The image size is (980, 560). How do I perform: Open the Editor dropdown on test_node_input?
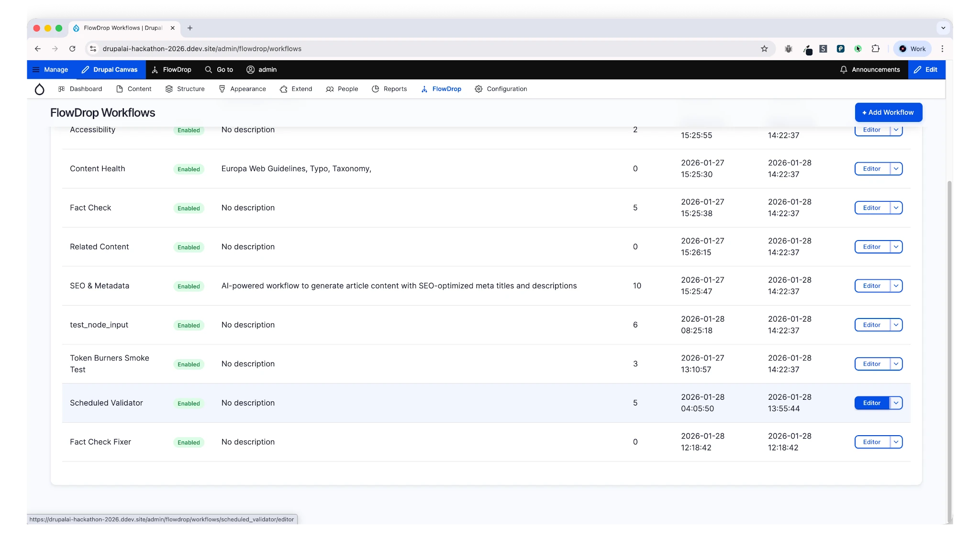pos(895,325)
